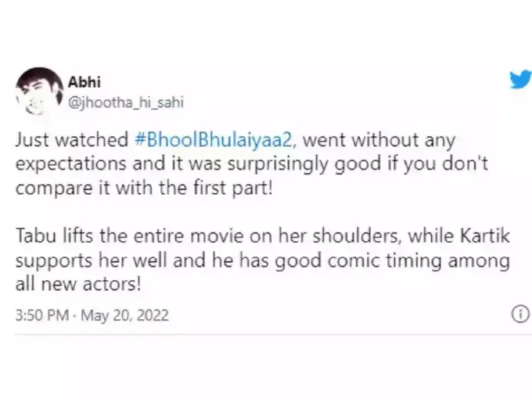The image size is (532, 399).
Task: Open the display name Abhi
Action: pos(84,82)
